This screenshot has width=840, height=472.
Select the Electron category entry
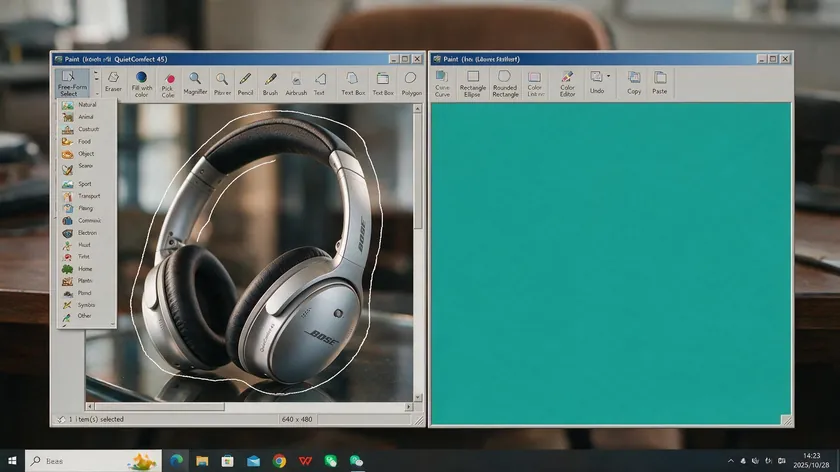(86, 233)
